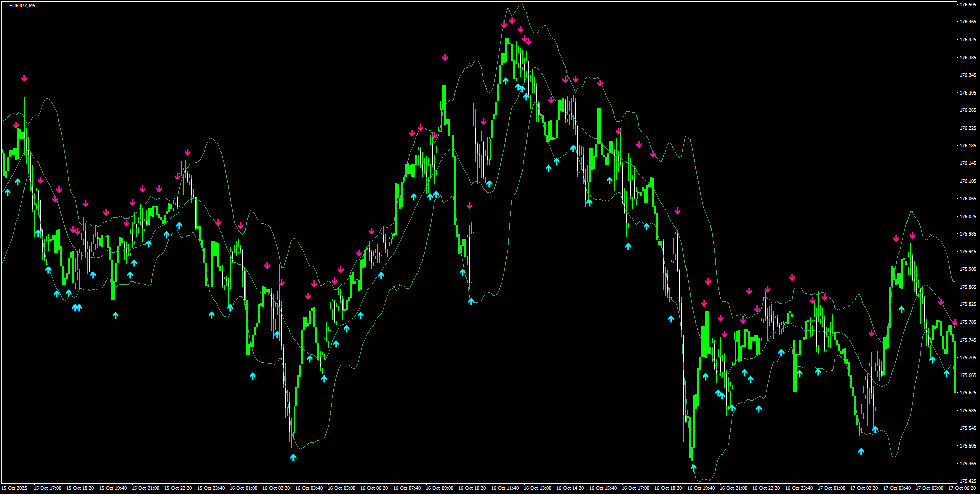Click the pink down arrow near 16 Oct 13:00

tap(551, 99)
